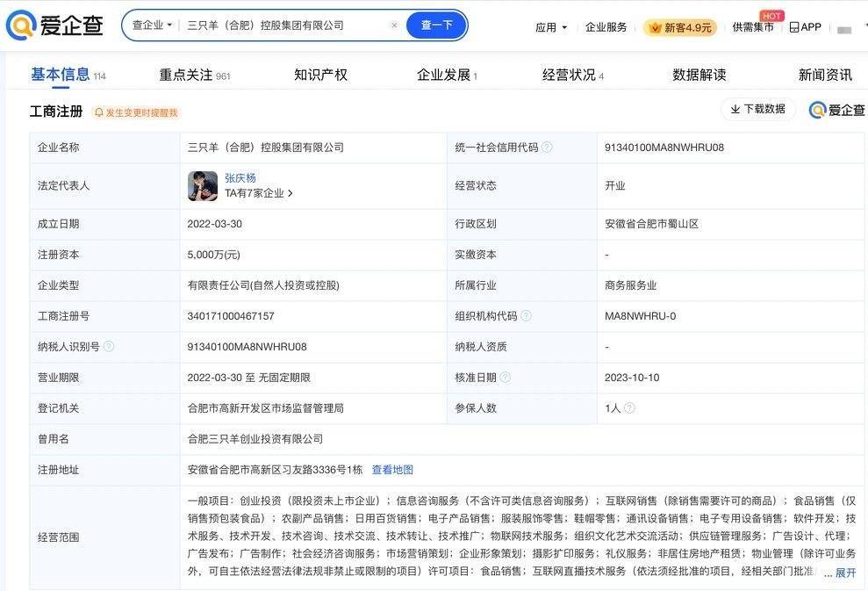
Task: Open the 张庆杨 profile link
Action: click(240, 177)
